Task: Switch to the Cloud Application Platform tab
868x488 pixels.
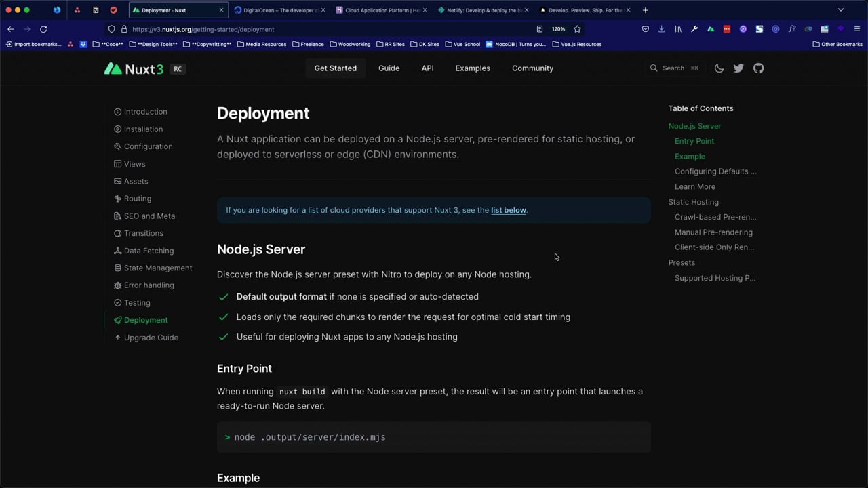Action: click(380, 10)
